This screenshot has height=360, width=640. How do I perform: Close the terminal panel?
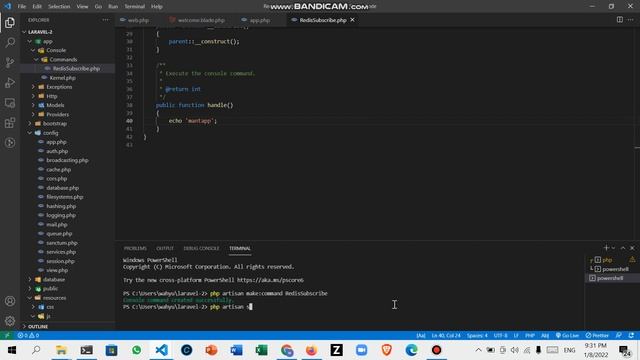(632, 248)
